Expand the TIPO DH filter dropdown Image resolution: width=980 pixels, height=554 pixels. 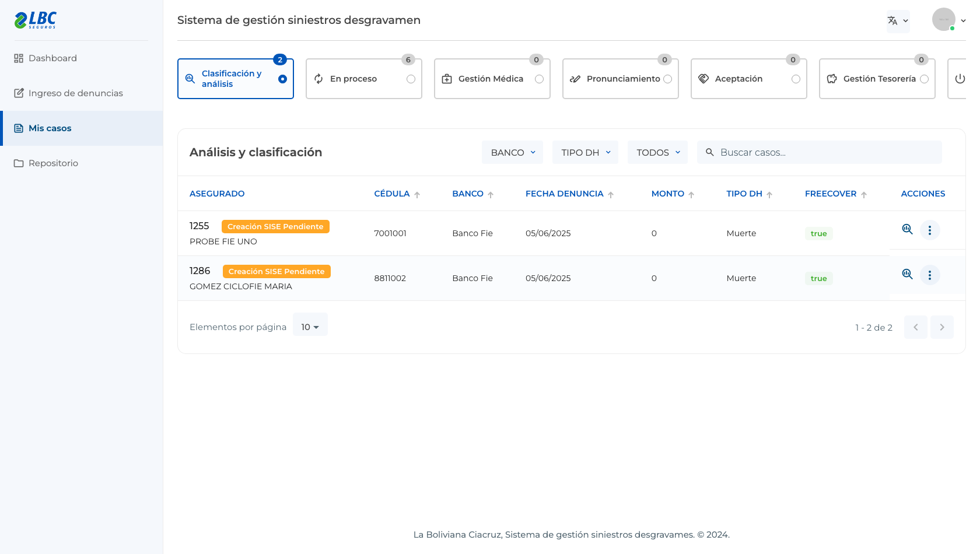pos(585,152)
